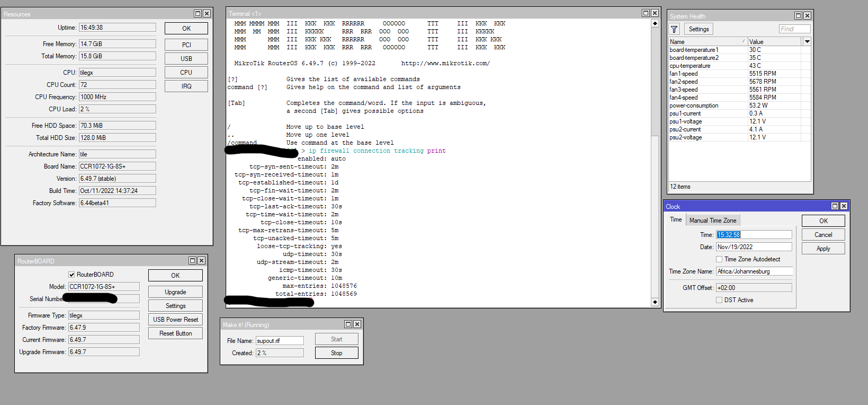The width and height of the screenshot is (868, 405).
Task: Click the Uptime field in Resources
Action: click(x=118, y=28)
